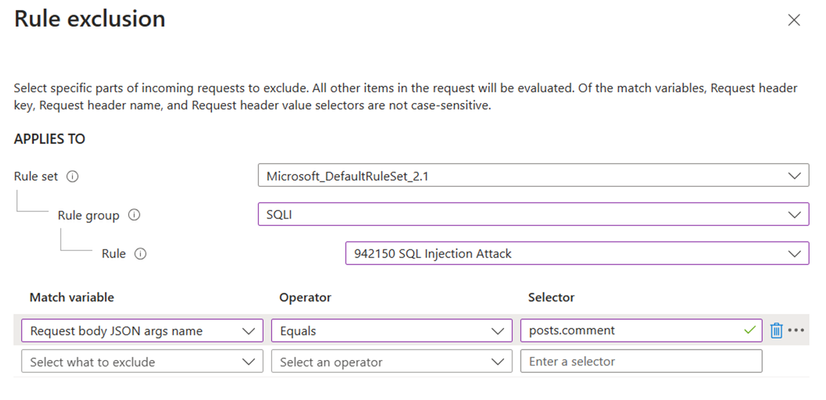Screen dimensions: 826x400
Task: Click the info icon next to Rule
Action: click(x=140, y=254)
